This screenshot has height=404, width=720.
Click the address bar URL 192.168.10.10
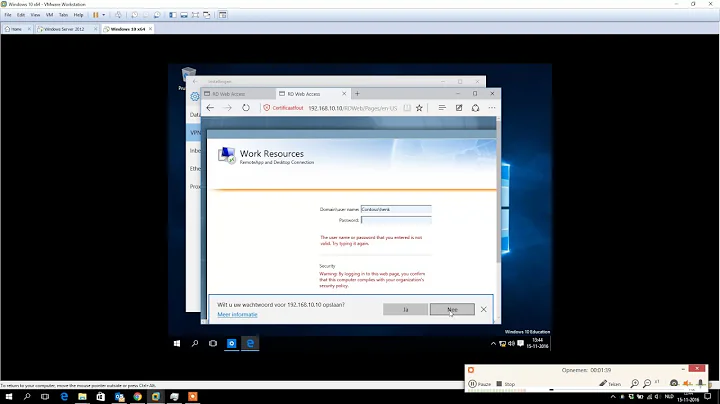352,108
